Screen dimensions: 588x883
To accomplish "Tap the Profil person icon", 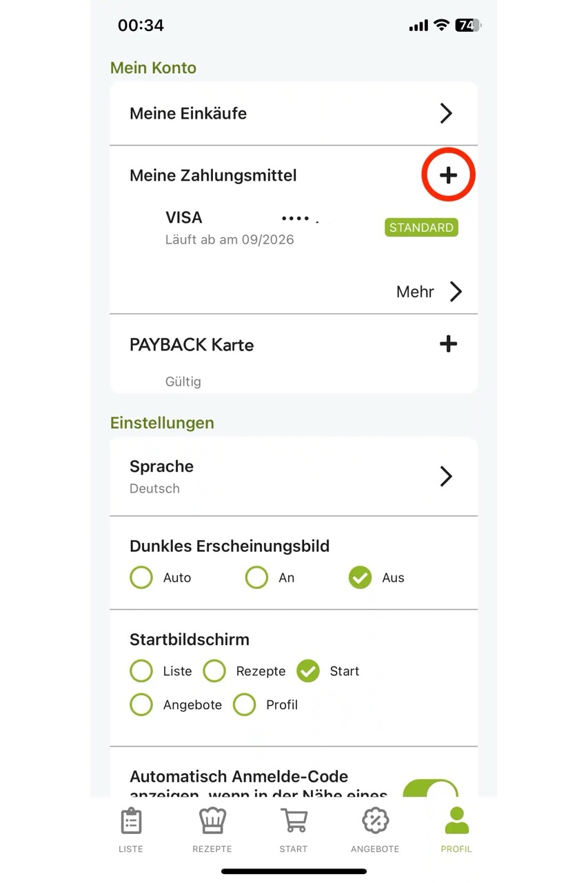I will click(x=456, y=822).
